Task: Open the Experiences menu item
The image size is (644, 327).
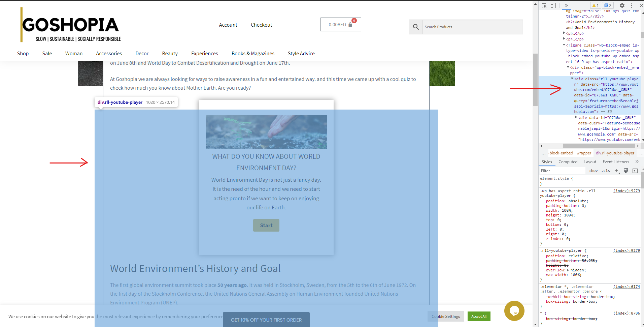Action: (205, 54)
